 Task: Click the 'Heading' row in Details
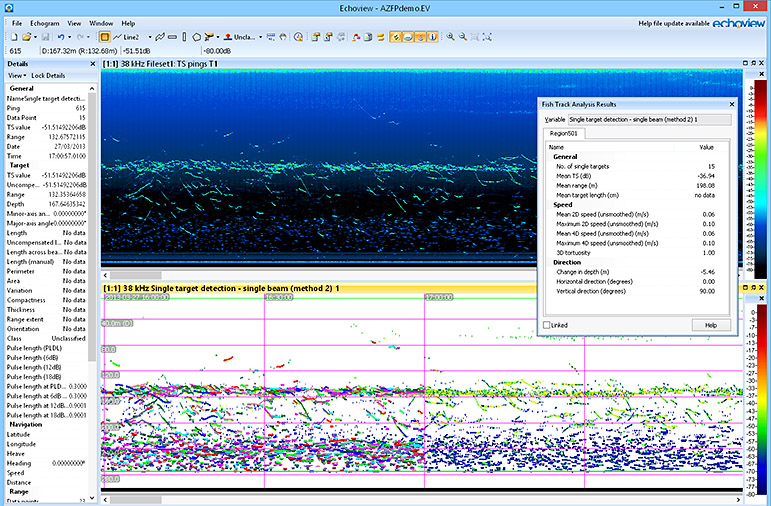click(x=46, y=463)
